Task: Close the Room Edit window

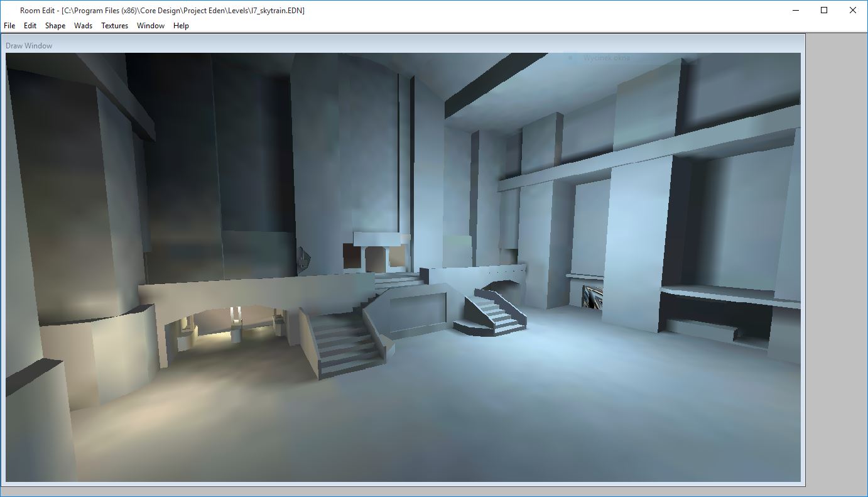Action: pyautogui.click(x=853, y=10)
